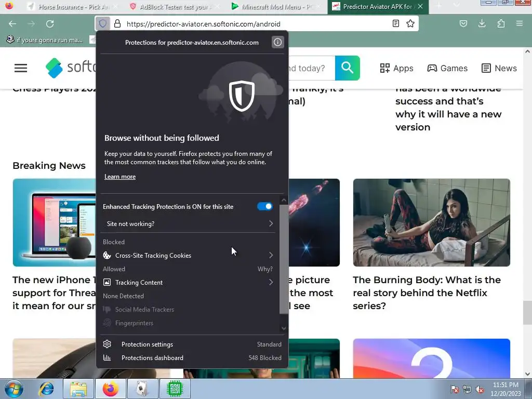532x399 pixels.
Task: Click the Why? link beside Allowed
Action: (x=265, y=269)
